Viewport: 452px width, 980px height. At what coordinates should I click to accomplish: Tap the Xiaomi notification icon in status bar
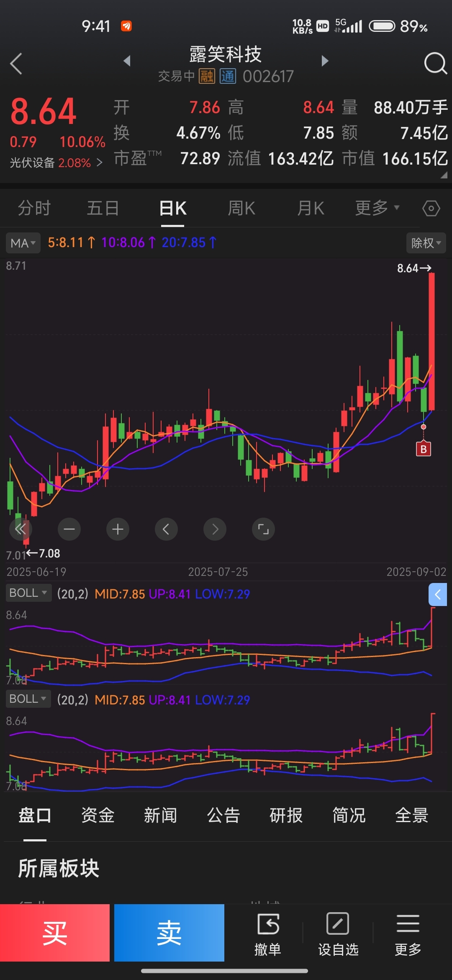[x=126, y=26]
